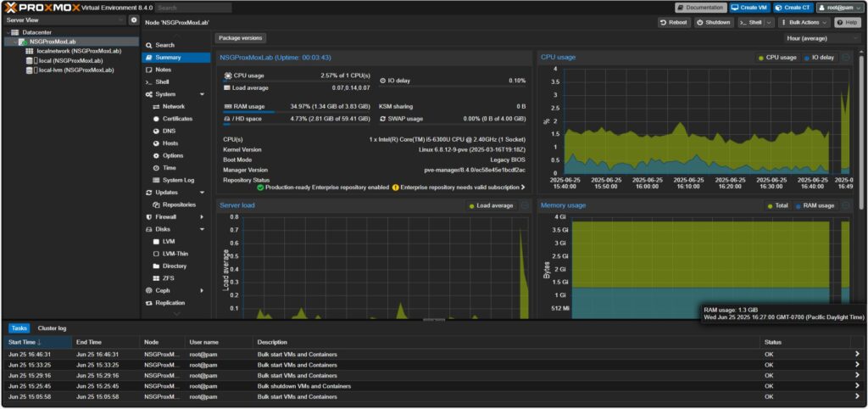Collapse the NSGProxMoxLab tree node arrow
This screenshot has width=868, height=409.
[15, 42]
